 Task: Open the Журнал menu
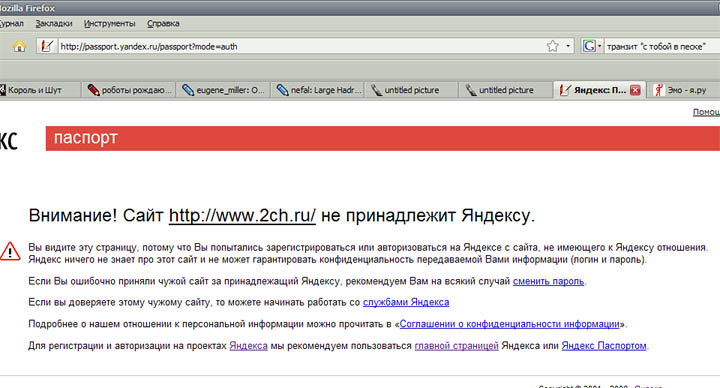coord(11,23)
